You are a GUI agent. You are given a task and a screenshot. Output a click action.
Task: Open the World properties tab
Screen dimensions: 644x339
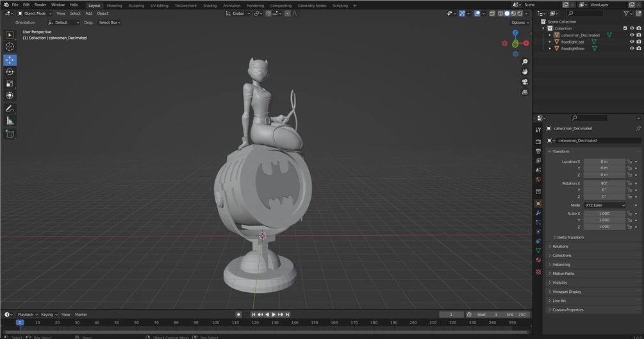538,179
